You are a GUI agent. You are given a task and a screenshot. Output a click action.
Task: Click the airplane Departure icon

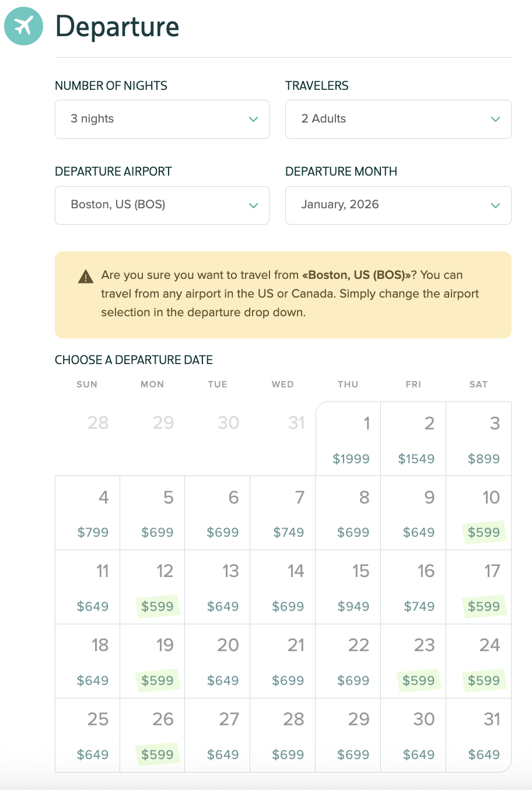click(23, 26)
